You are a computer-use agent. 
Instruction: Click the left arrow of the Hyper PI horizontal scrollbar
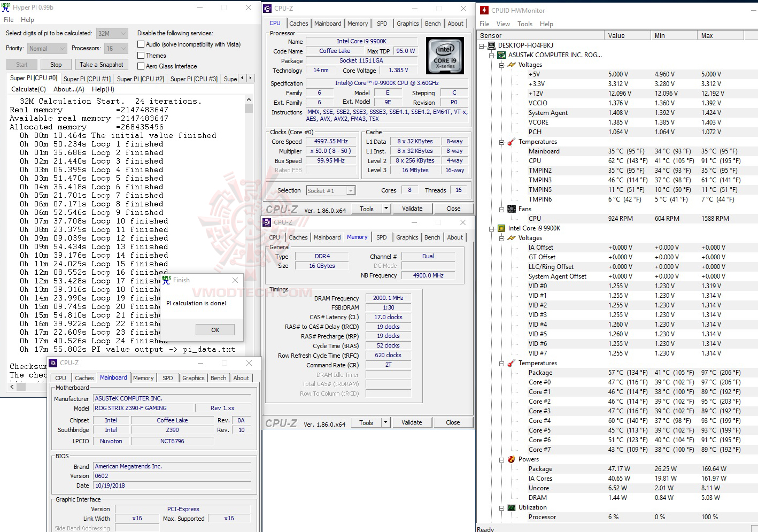click(12, 387)
